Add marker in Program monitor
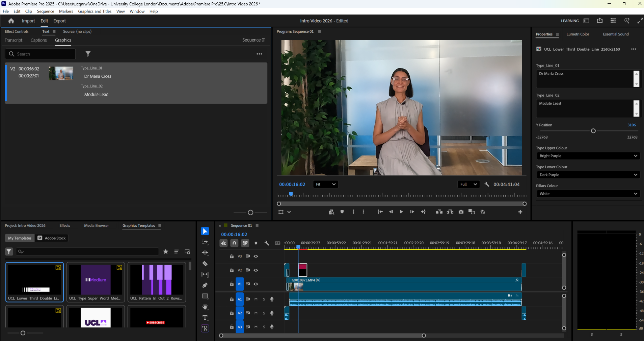 (x=342, y=212)
